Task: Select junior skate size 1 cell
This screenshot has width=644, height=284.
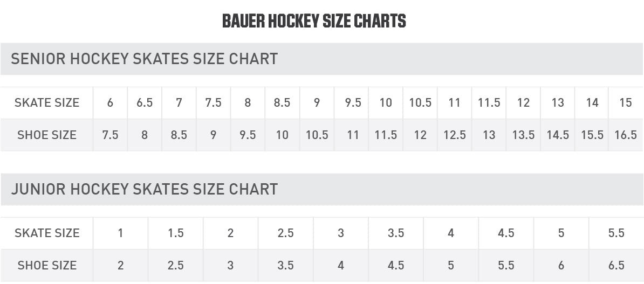Action: [x=120, y=233]
